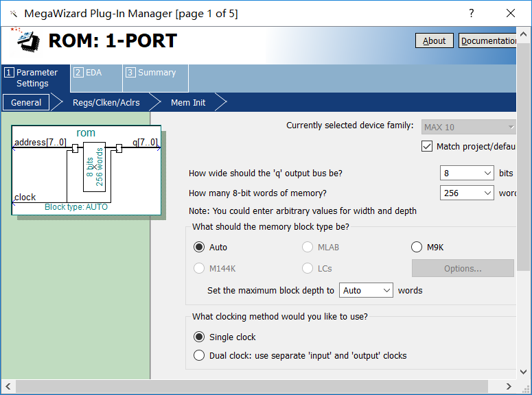Close the MegaWizard Plug-In Manager window
This screenshot has height=395, width=532.
point(511,13)
